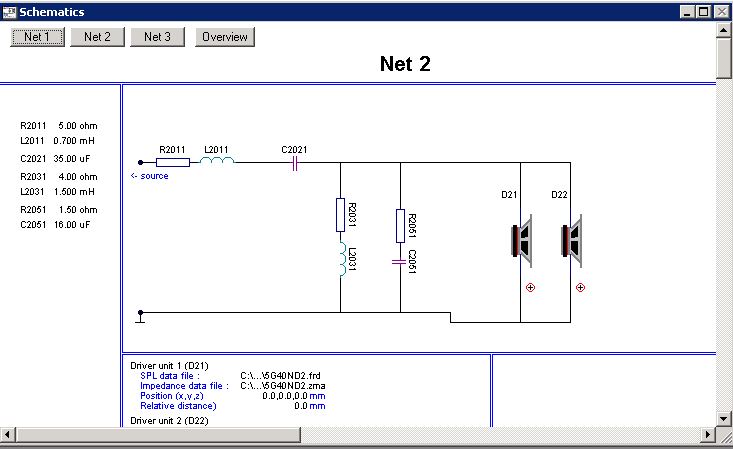Click the horizontal scrollbar left arrow

(8, 435)
